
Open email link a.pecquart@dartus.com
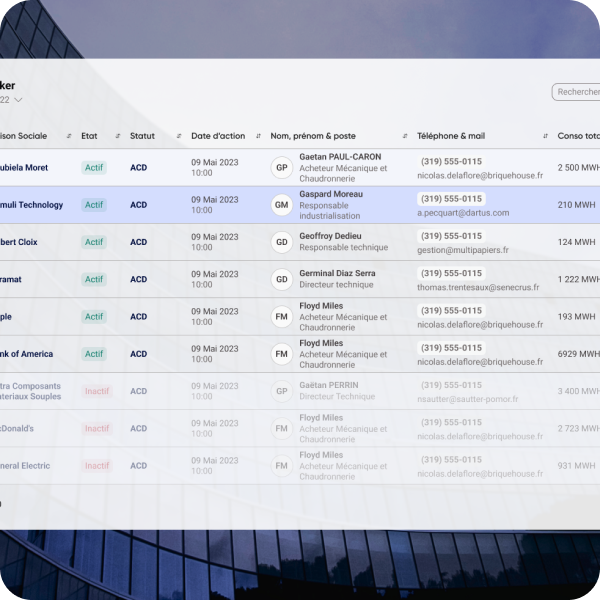pyautogui.click(x=463, y=213)
